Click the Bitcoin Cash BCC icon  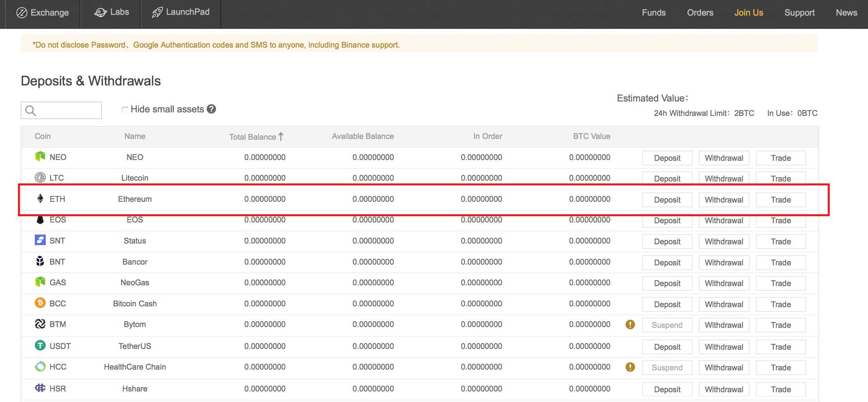click(x=40, y=303)
